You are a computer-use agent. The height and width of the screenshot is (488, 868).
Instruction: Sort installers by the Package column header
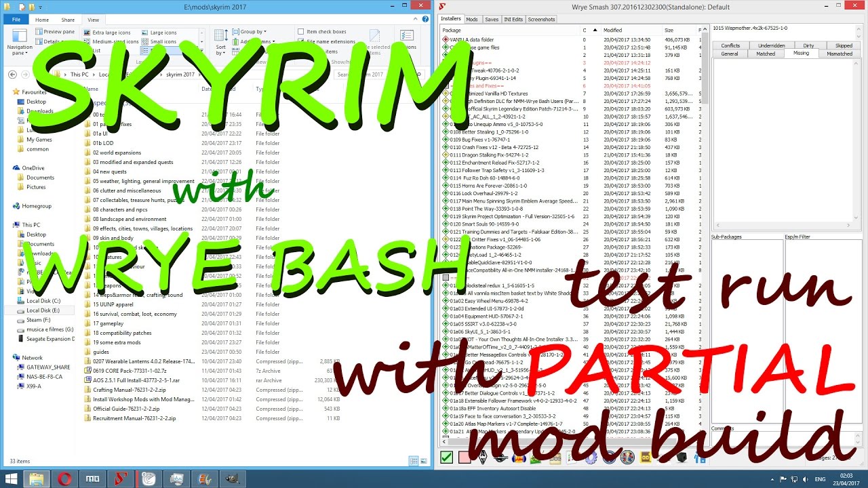pos(509,30)
